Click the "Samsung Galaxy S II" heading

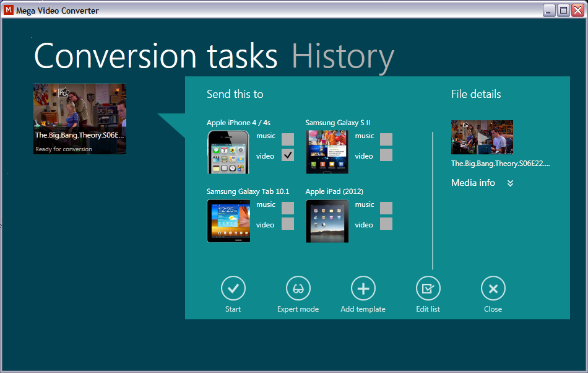338,123
